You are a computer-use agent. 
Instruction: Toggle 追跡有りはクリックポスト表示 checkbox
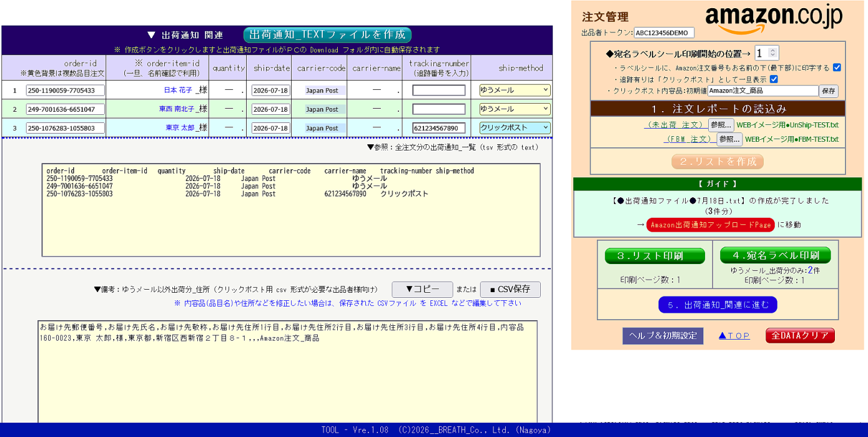pyautogui.click(x=774, y=79)
